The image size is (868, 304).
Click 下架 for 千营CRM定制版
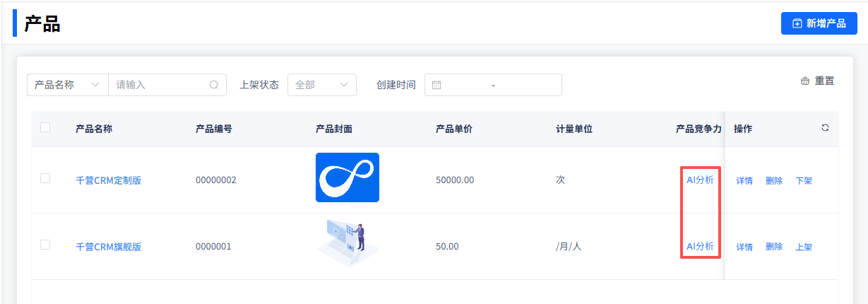pyautogui.click(x=804, y=180)
